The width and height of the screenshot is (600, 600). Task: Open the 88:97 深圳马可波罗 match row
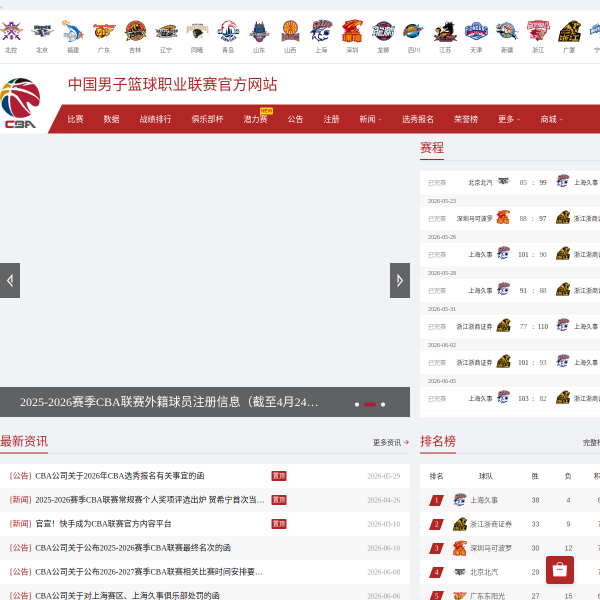pos(510,218)
